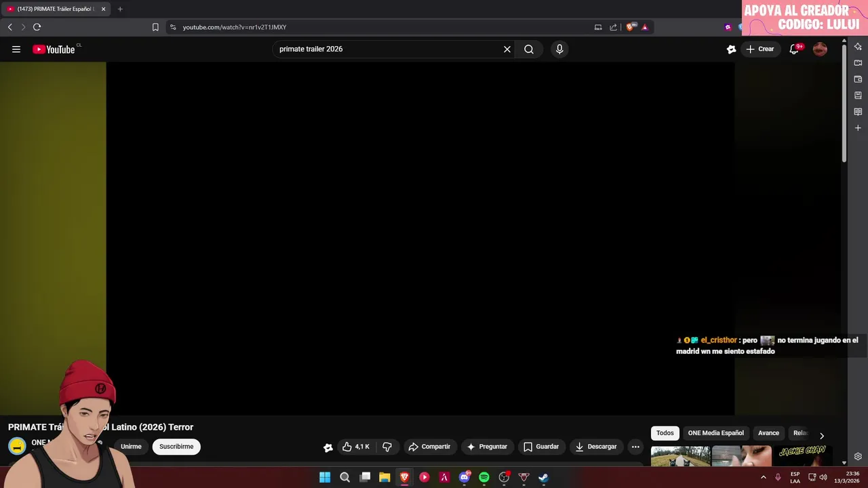Clear the search box with the X
Image resolution: width=868 pixels, height=488 pixels.
pyautogui.click(x=507, y=49)
